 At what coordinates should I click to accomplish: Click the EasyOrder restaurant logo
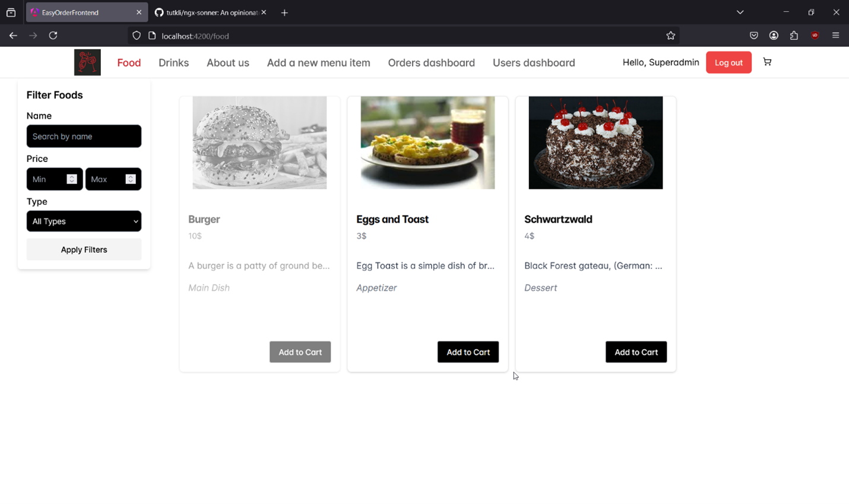87,62
